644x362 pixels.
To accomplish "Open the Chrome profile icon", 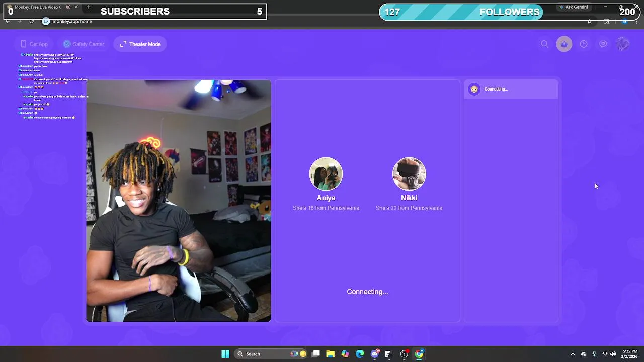I will pyautogui.click(x=624, y=21).
